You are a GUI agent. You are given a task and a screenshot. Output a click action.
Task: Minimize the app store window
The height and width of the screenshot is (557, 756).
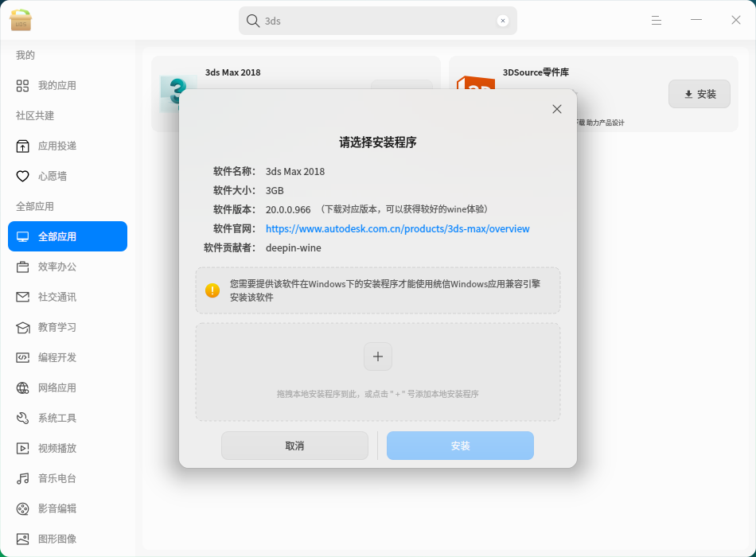696,20
